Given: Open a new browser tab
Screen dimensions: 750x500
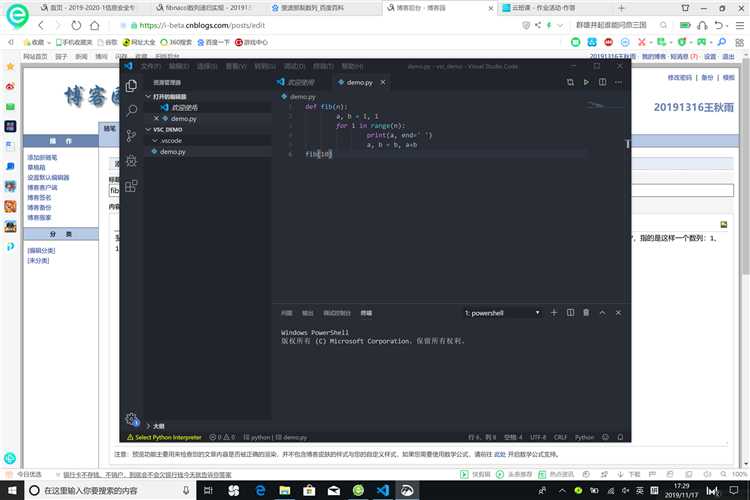Looking at the screenshot, I should [621, 8].
